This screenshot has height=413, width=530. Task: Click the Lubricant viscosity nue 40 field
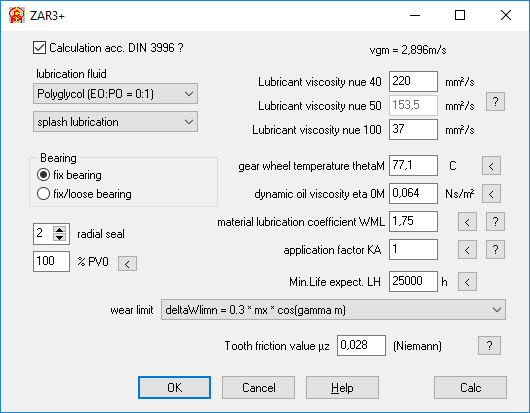tap(413, 81)
